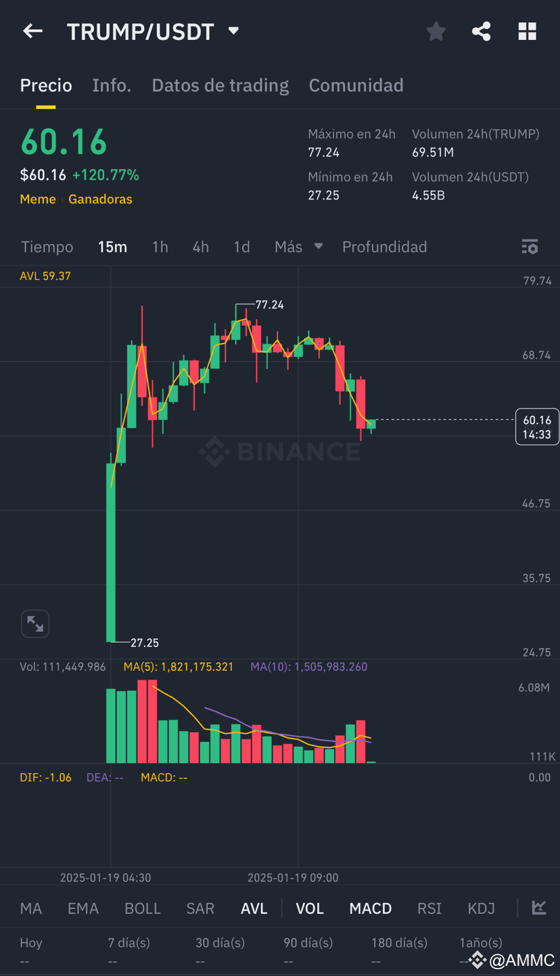Toggle the AVL indicator
Viewport: 560px width, 976px height.
[254, 908]
